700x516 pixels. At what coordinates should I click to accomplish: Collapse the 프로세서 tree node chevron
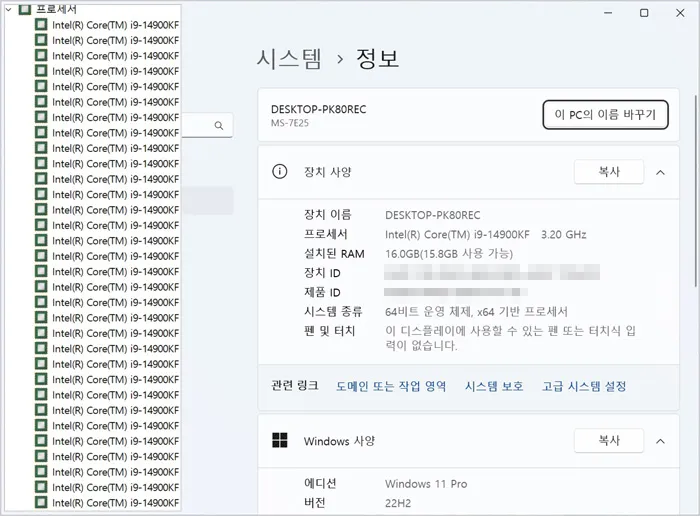8,9
